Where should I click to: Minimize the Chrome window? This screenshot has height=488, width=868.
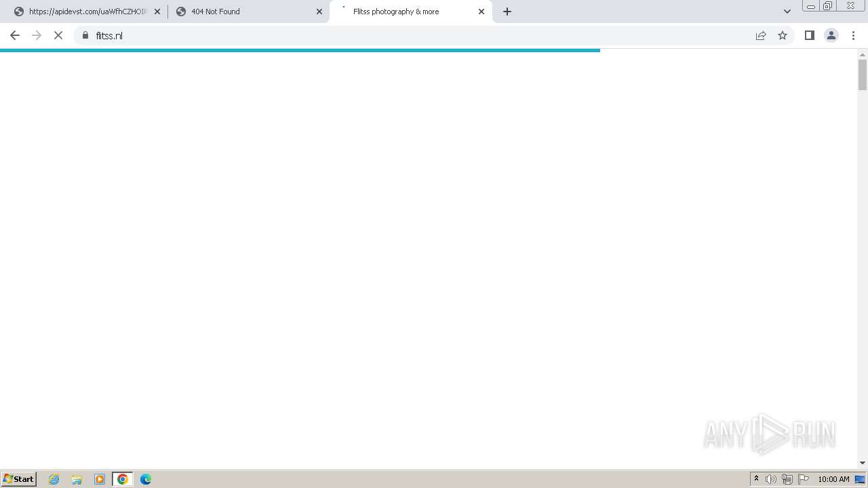coord(811,6)
